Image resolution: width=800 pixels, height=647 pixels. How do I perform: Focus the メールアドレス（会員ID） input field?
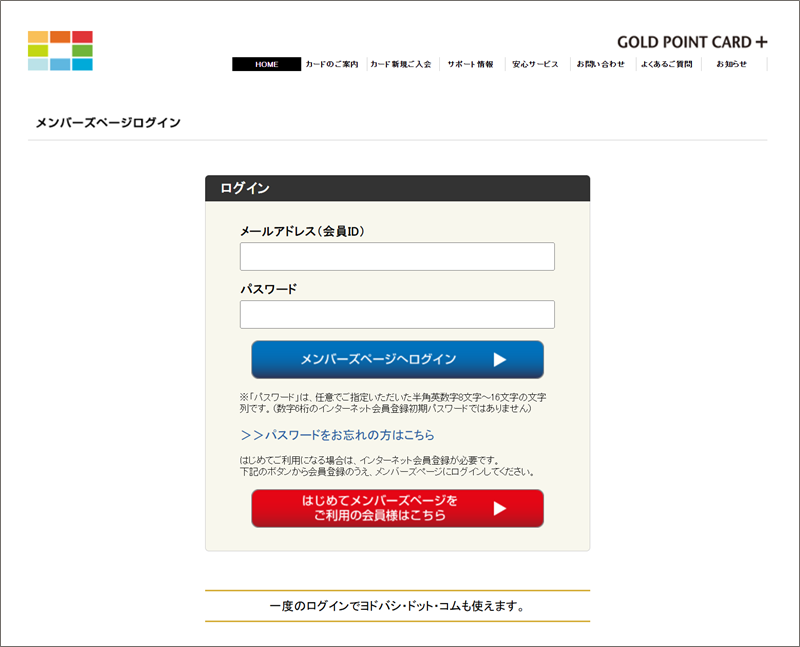click(x=397, y=257)
